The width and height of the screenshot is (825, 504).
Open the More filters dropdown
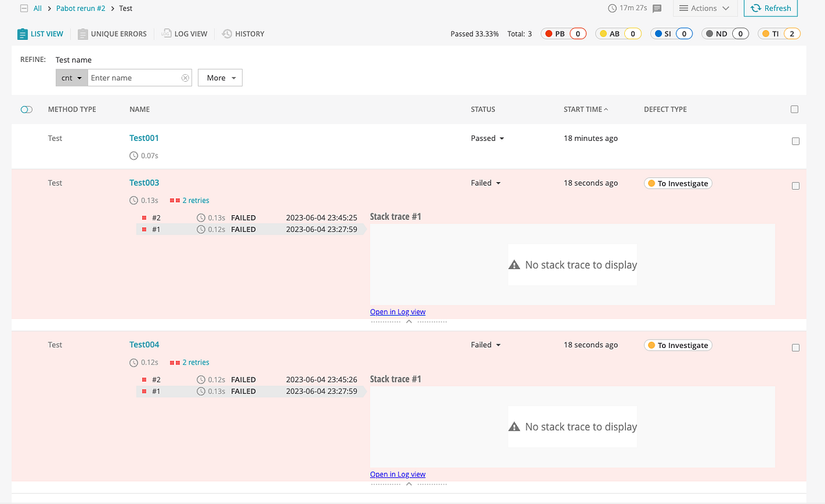pos(219,78)
